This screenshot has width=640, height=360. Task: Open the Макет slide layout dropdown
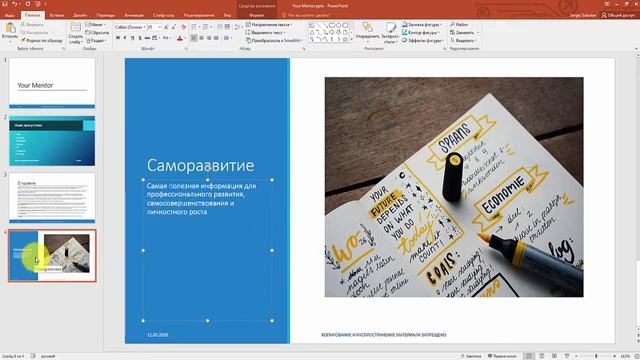coord(96,24)
